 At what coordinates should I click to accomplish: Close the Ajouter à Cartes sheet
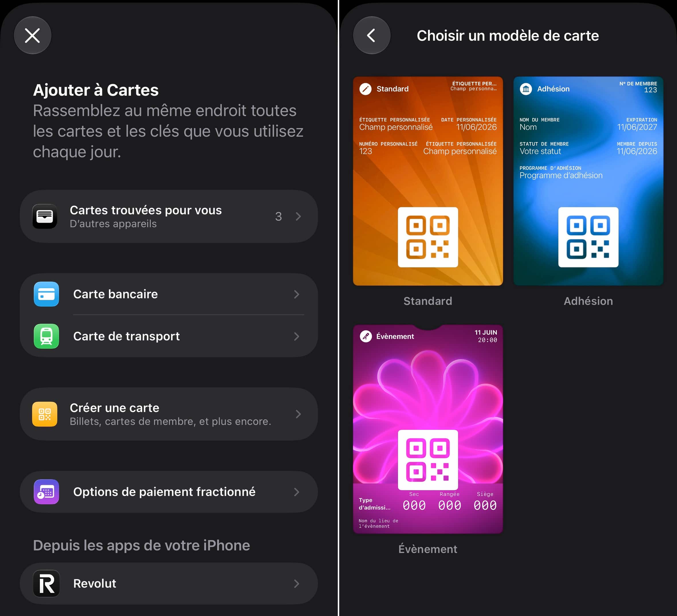pyautogui.click(x=33, y=35)
